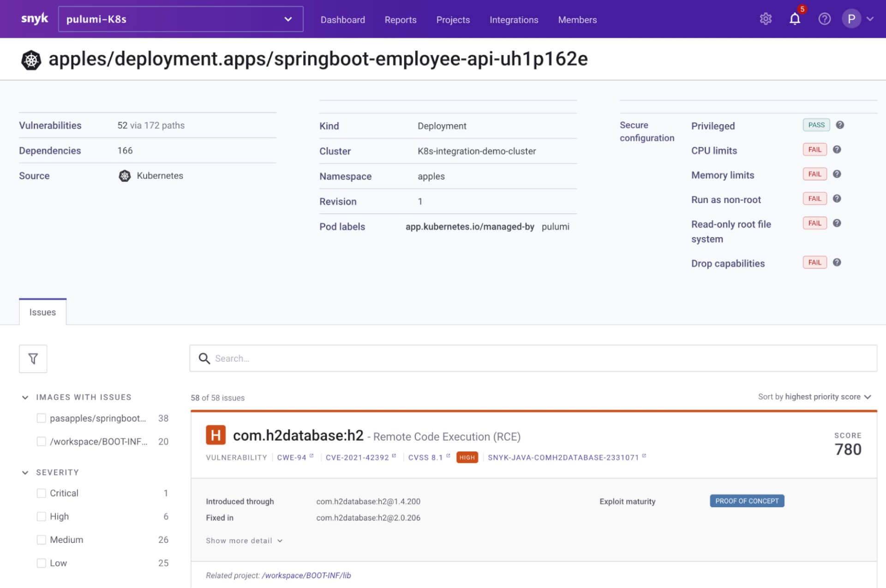Open the Reports menu item
This screenshot has width=886, height=588.
pyautogui.click(x=401, y=20)
